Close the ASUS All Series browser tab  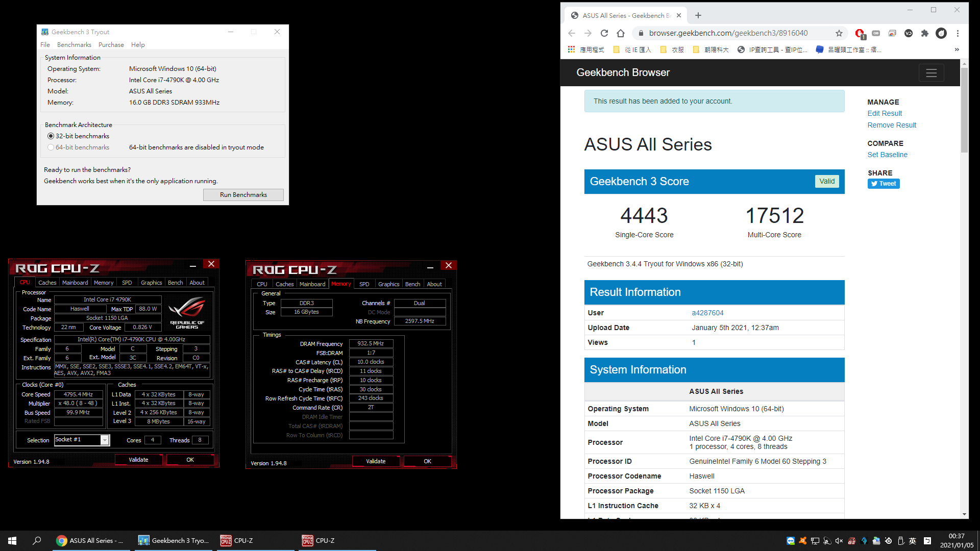pos(679,15)
